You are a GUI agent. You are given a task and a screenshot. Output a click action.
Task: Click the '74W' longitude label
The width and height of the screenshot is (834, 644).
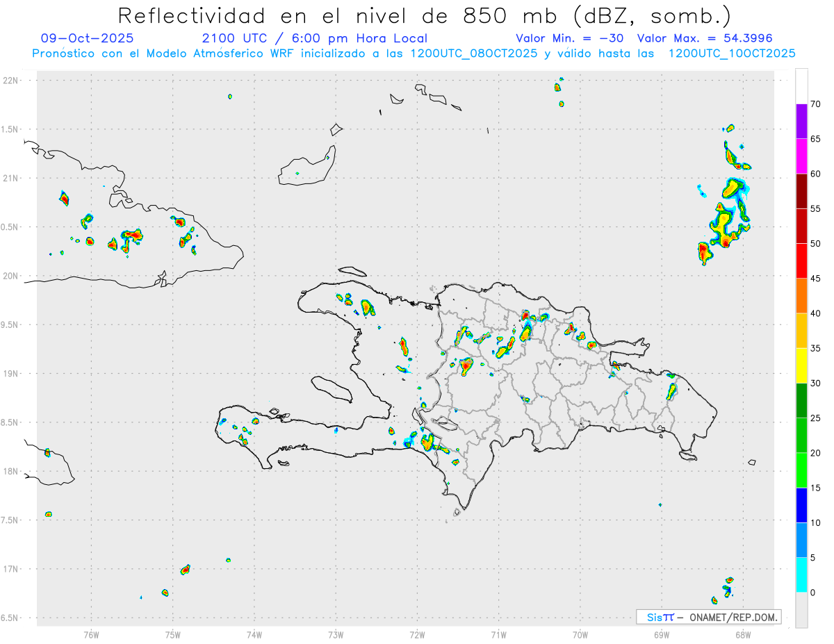254,634
